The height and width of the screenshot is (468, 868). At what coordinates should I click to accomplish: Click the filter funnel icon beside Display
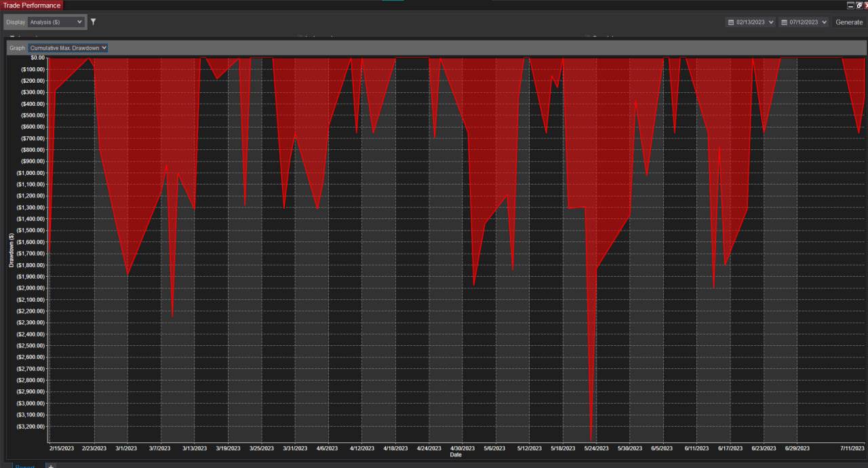coord(93,22)
